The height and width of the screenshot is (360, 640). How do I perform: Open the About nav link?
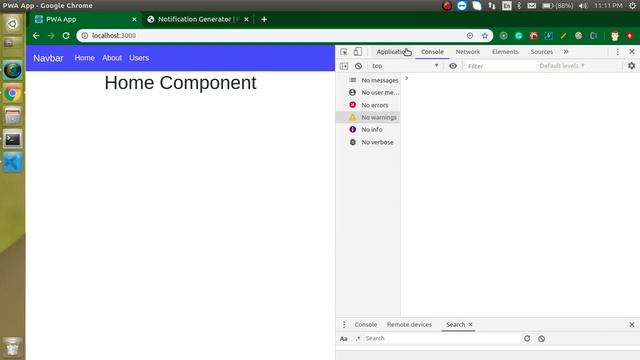tap(112, 58)
